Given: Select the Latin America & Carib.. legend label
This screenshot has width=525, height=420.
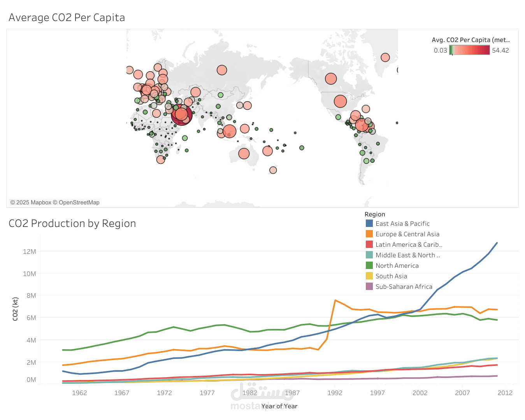Looking at the screenshot, I should pyautogui.click(x=409, y=244).
